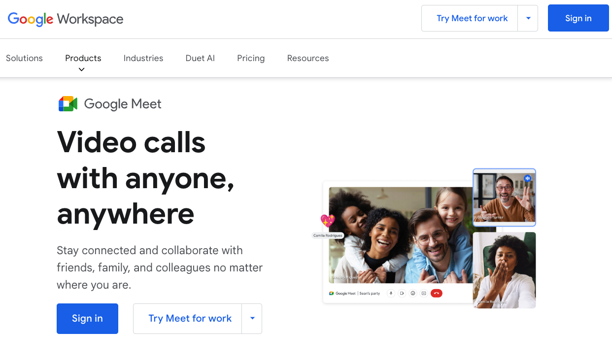Screen dimensions: 612x364
Task: Click the camera icon in call controls
Action: (x=402, y=293)
